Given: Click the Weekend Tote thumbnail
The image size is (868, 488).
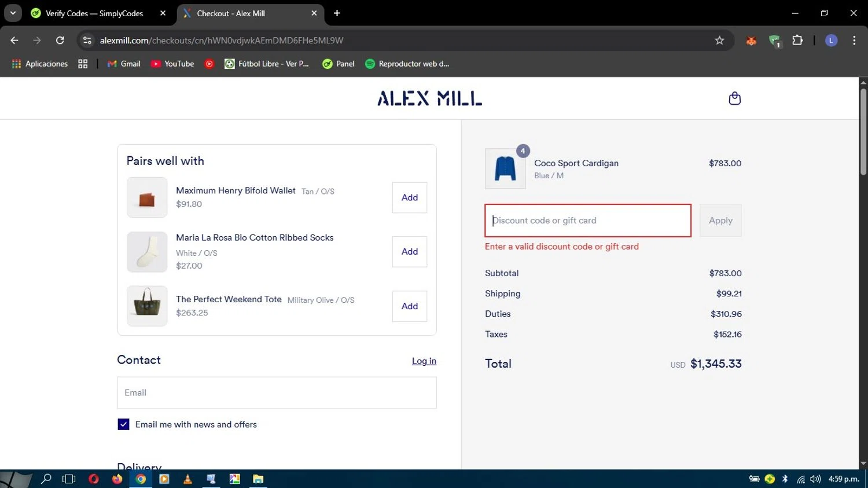Looking at the screenshot, I should coord(147,306).
